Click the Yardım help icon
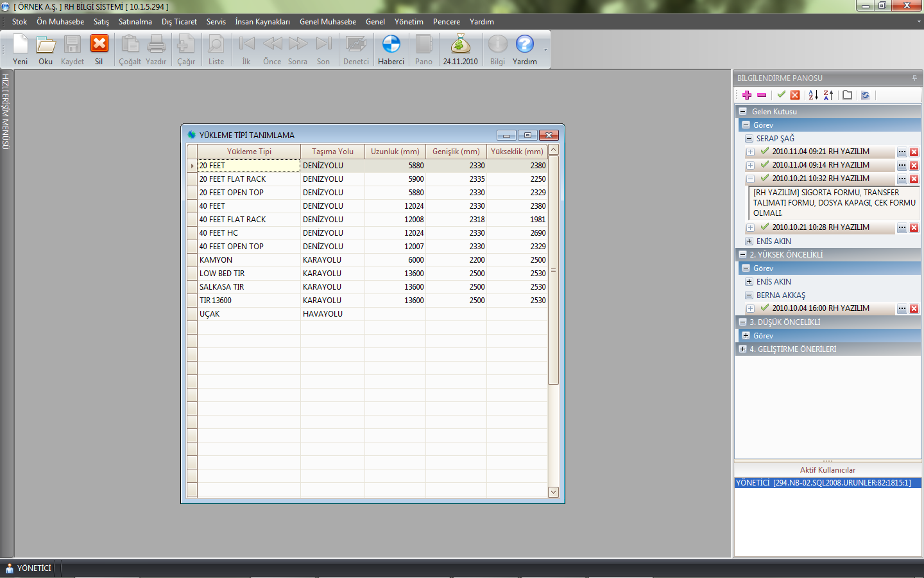 524,49
